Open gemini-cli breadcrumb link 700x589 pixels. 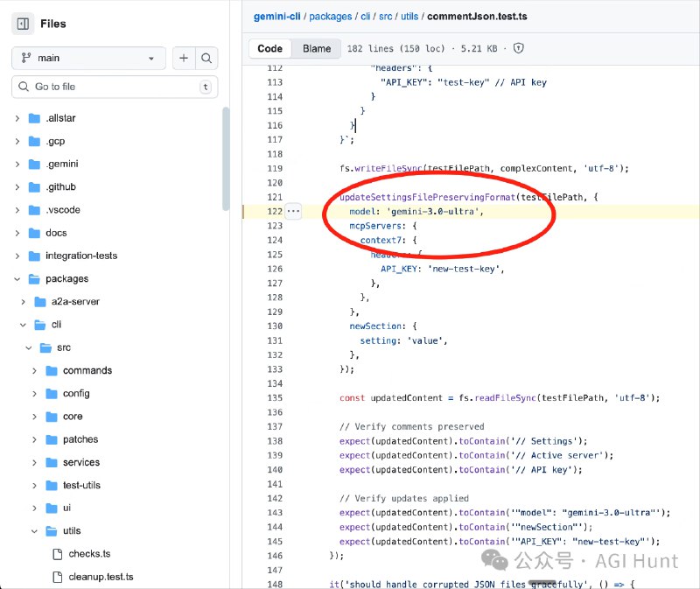point(278,16)
